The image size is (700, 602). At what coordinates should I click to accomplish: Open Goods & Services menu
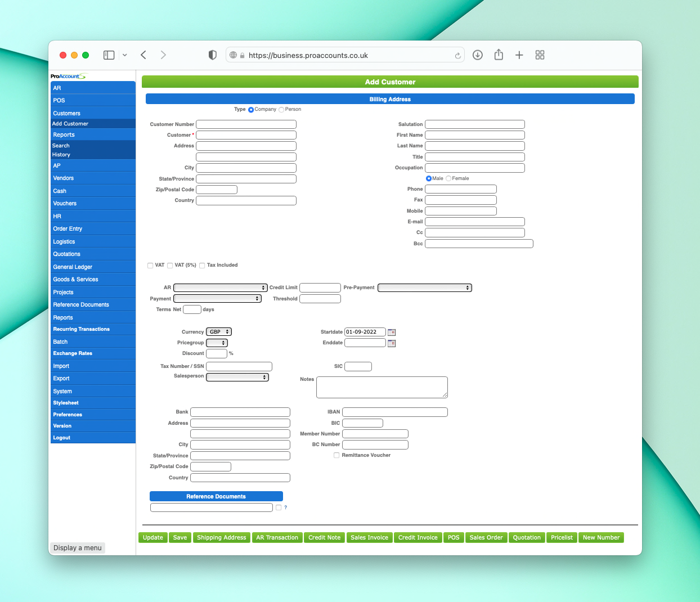coord(93,279)
